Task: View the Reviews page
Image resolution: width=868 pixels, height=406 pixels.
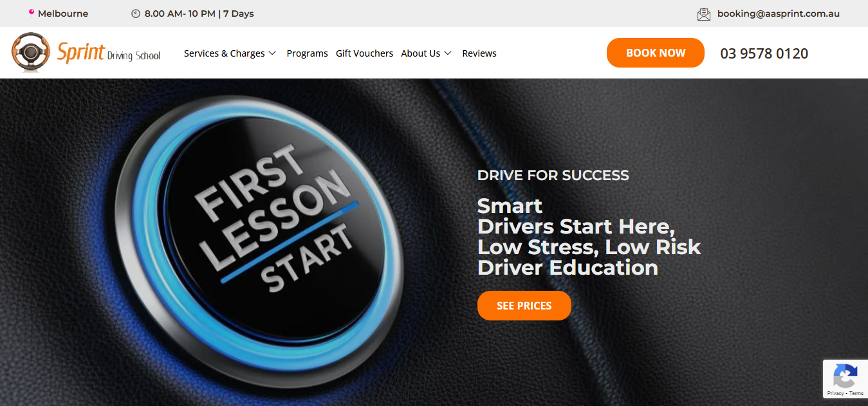Action: pyautogui.click(x=479, y=53)
